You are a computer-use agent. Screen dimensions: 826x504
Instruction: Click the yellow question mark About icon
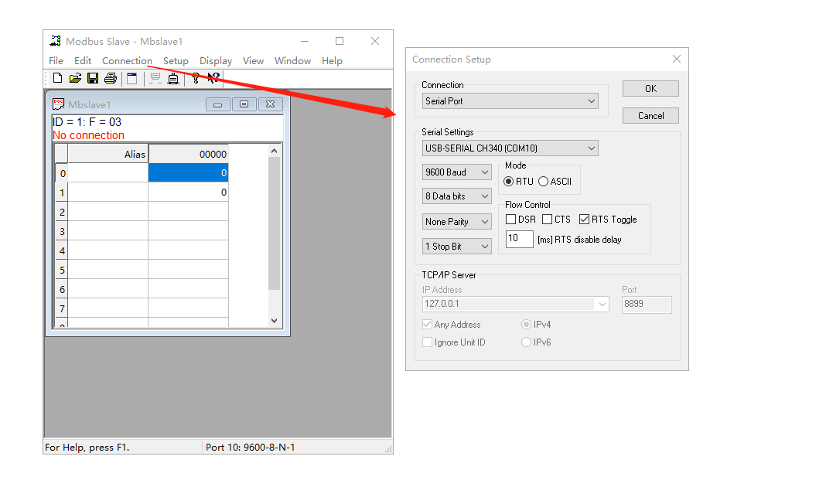click(x=196, y=78)
